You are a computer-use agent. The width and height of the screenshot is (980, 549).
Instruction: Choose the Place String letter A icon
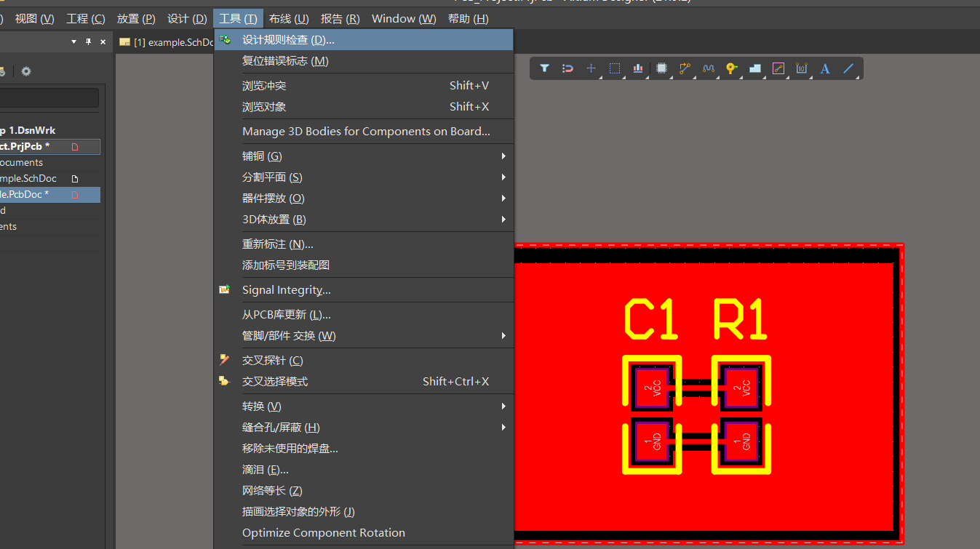pyautogui.click(x=825, y=68)
